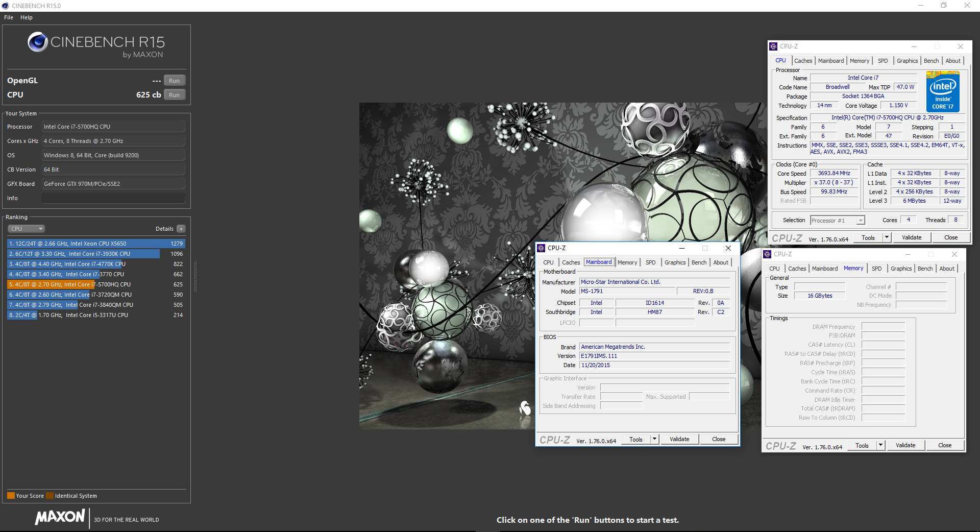Viewport: 980px width, 532px height.
Task: Click Close in CPU-Z Mainboard window
Action: 719,439
